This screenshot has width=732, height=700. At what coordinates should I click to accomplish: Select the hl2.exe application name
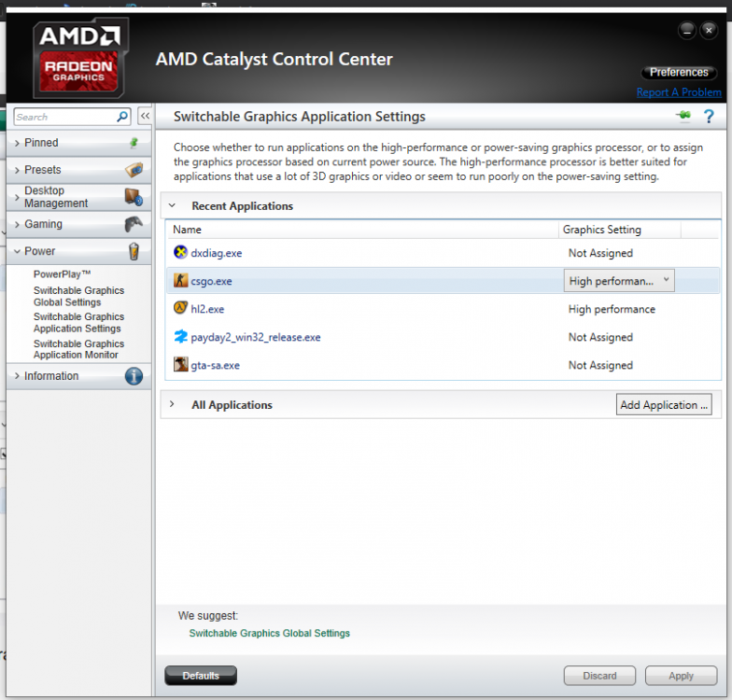point(207,309)
